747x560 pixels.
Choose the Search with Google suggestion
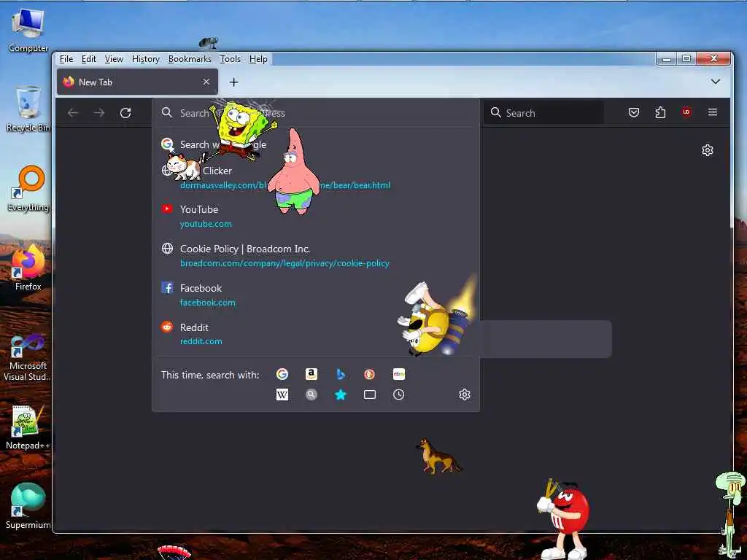tap(315, 145)
